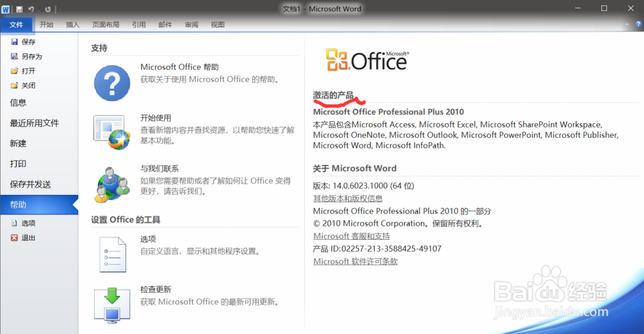Click blue help question icon at top right

[x=638, y=25]
